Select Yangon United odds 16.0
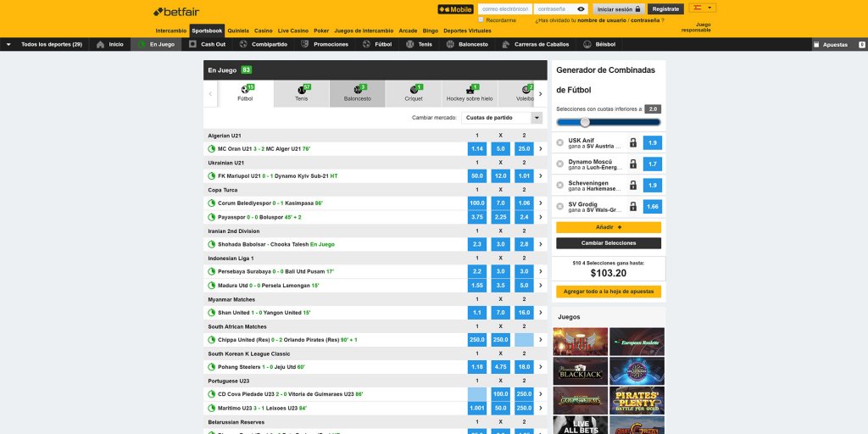Viewport: 868px width, 434px height. point(524,313)
